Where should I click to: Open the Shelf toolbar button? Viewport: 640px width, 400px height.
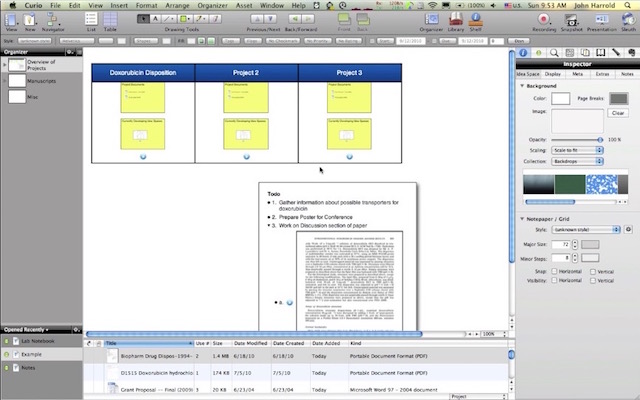coord(476,20)
